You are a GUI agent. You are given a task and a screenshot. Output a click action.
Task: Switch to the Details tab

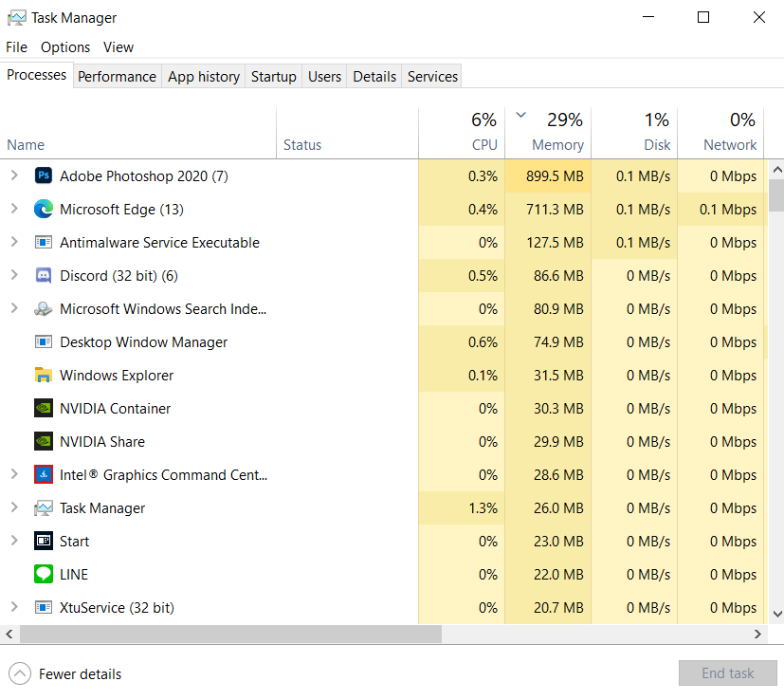[x=374, y=77]
